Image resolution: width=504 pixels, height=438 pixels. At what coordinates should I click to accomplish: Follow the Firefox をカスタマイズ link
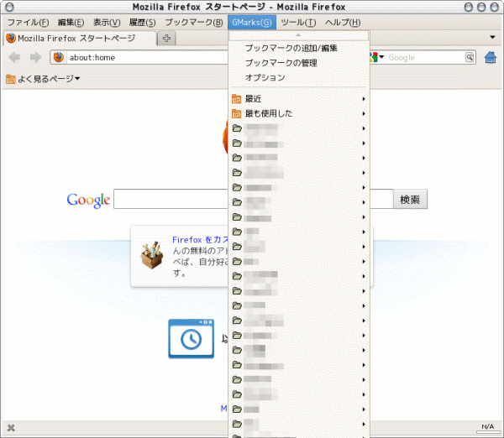coord(202,239)
